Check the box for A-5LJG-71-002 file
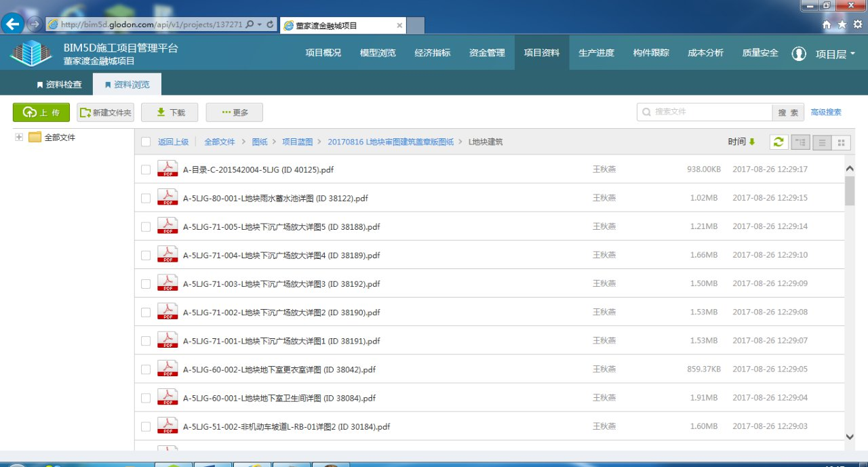The width and height of the screenshot is (868, 467). (x=146, y=312)
